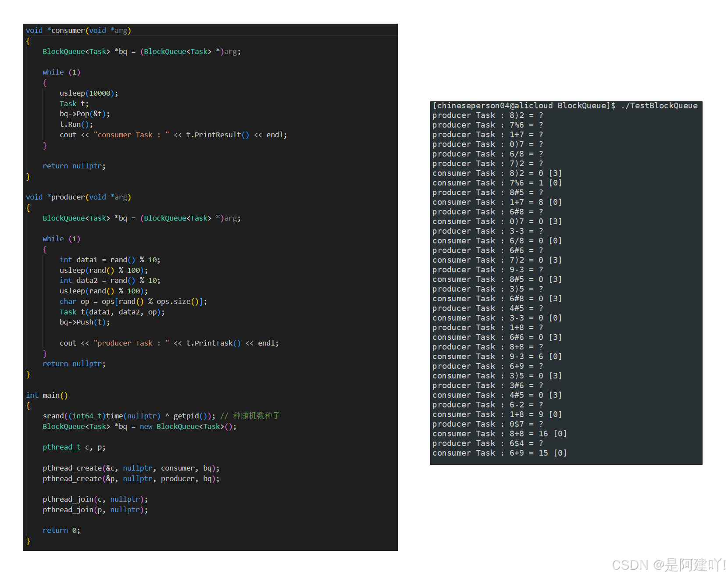Screen dimensions: 728x578
Task: Click the ./TestBlockQueue command in terminal
Action: (659, 106)
